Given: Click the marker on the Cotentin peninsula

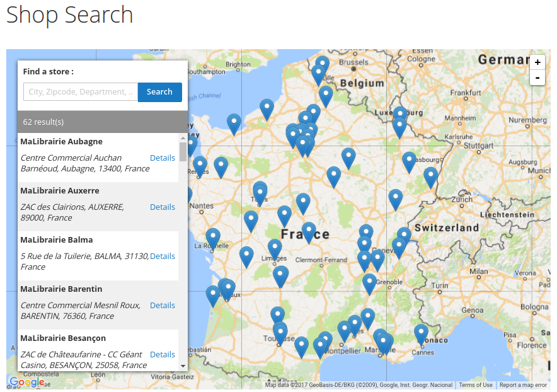Looking at the screenshot, I should tap(234, 124).
